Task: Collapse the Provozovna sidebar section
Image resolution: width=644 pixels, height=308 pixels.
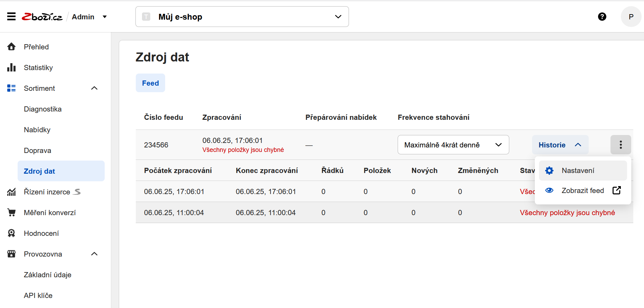Action: pyautogui.click(x=94, y=254)
